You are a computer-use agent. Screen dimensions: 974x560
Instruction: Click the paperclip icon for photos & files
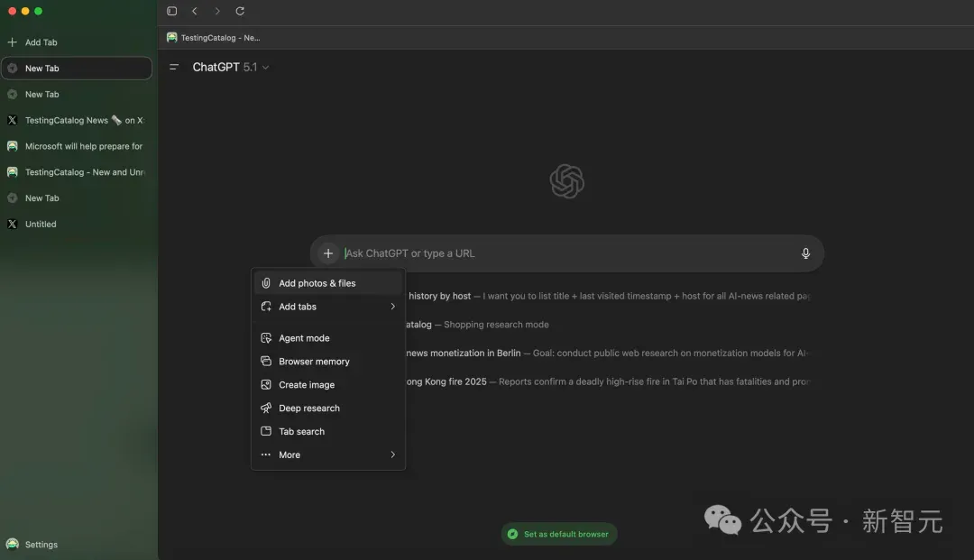click(x=266, y=283)
